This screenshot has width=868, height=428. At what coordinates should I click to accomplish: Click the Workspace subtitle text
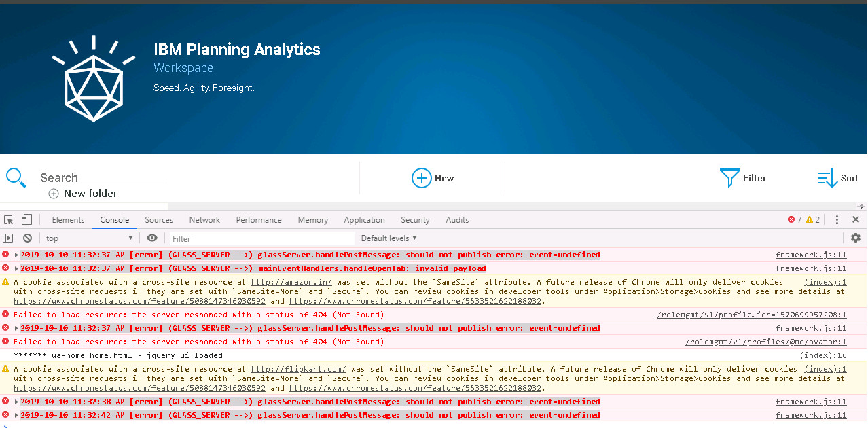pos(183,68)
